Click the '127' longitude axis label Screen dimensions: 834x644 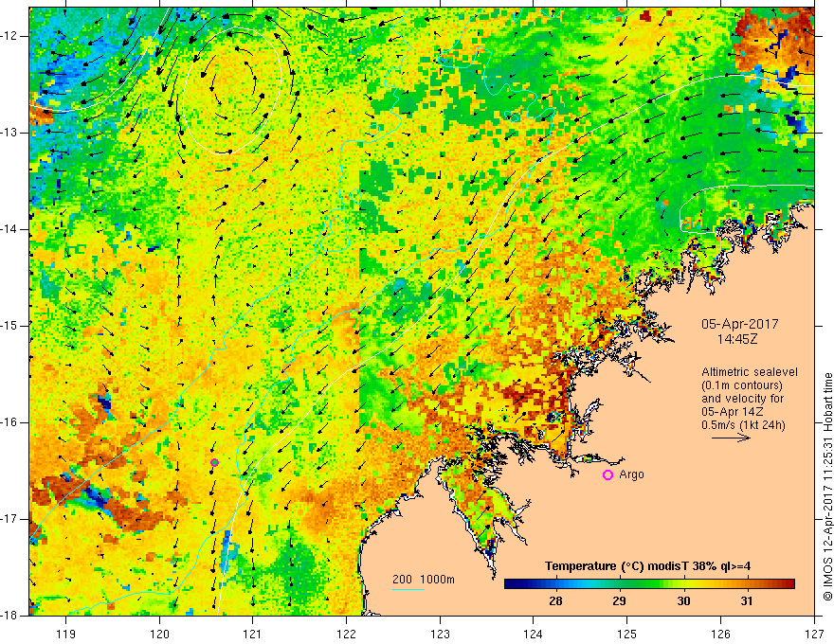pyautogui.click(x=814, y=634)
